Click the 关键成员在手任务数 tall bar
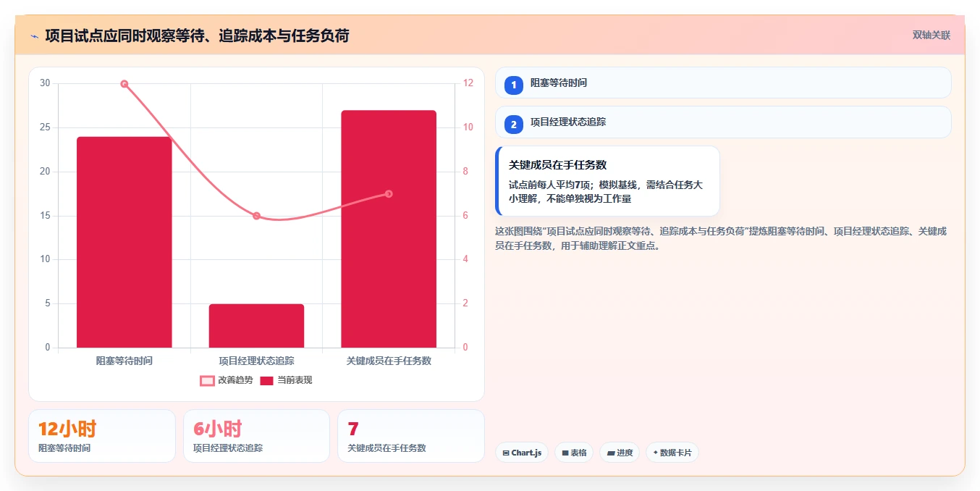This screenshot has height=491, width=980. tap(389, 229)
